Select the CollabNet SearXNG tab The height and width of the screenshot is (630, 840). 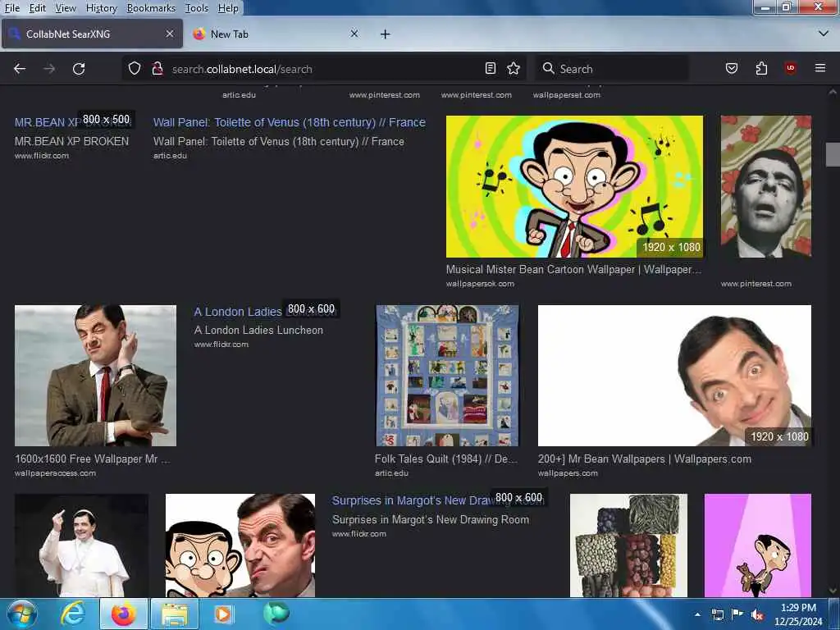(x=92, y=34)
